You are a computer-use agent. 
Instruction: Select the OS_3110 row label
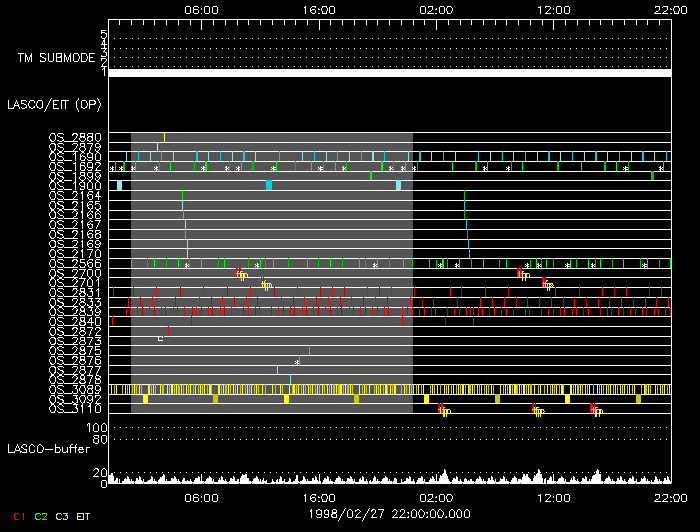(74, 409)
